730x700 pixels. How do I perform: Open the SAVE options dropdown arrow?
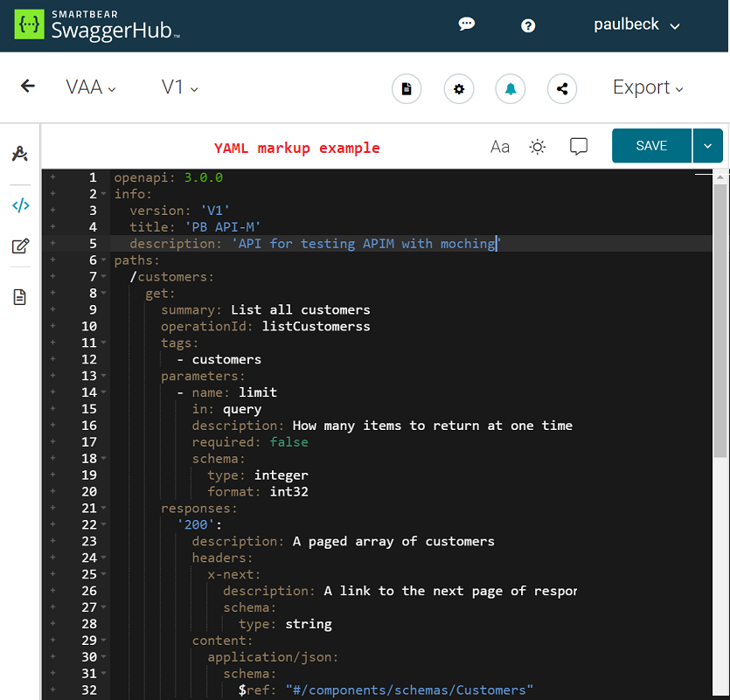707,146
